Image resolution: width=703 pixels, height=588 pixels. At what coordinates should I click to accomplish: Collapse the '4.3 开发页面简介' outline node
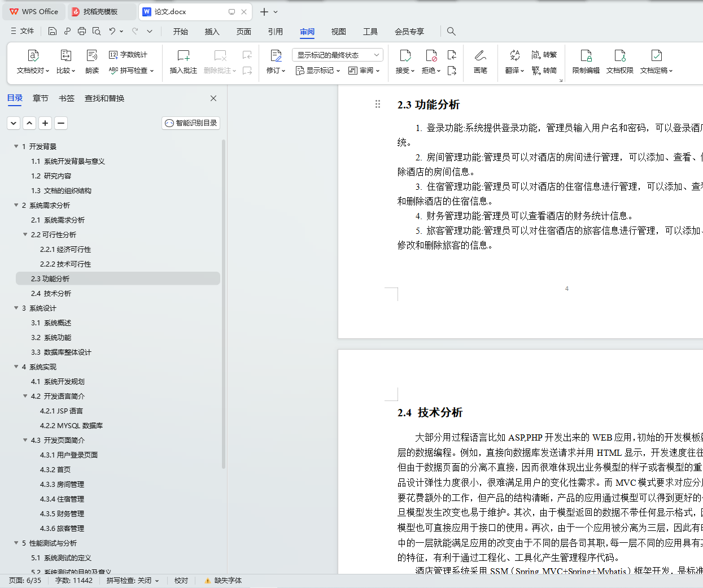(25, 440)
